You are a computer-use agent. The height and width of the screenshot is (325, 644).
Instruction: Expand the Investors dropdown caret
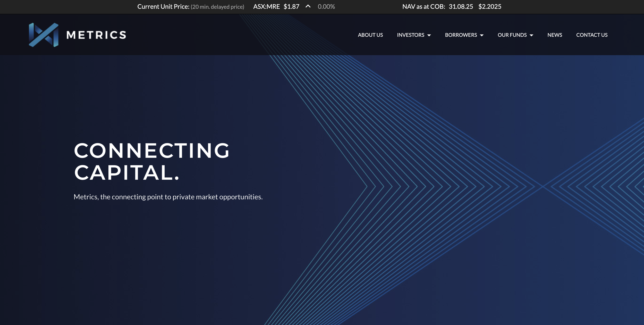click(x=429, y=35)
